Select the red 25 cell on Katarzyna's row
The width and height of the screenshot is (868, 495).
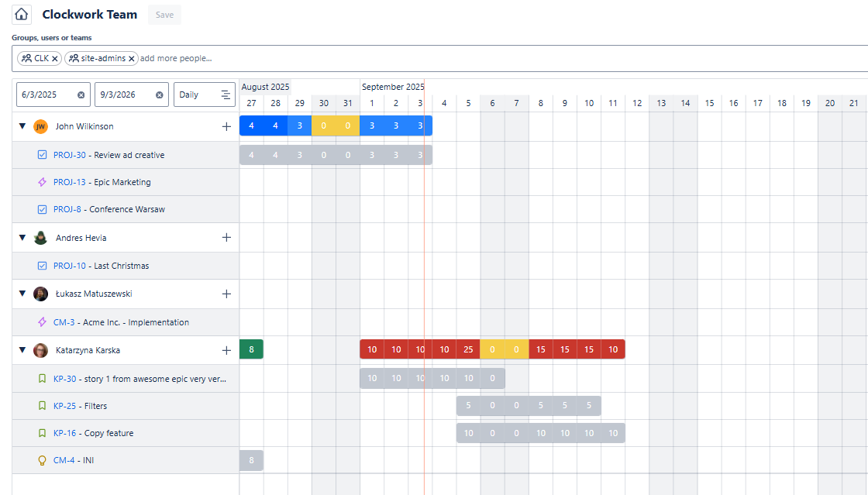pos(468,349)
